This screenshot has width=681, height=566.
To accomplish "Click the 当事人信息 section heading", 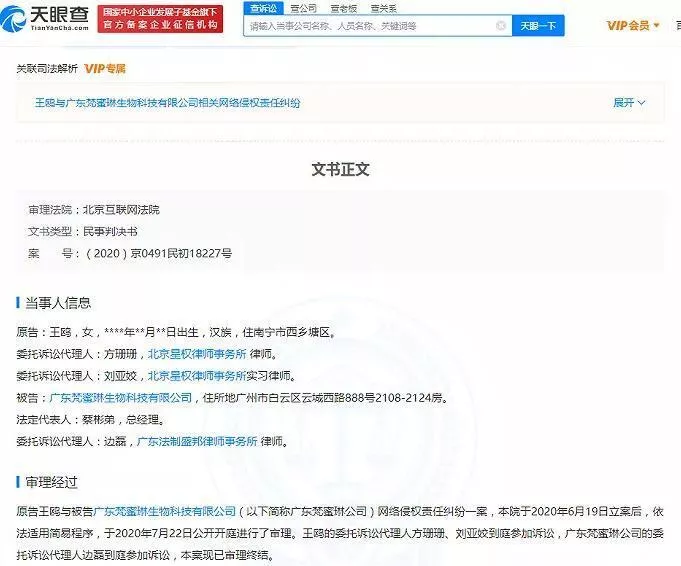I will point(58,303).
